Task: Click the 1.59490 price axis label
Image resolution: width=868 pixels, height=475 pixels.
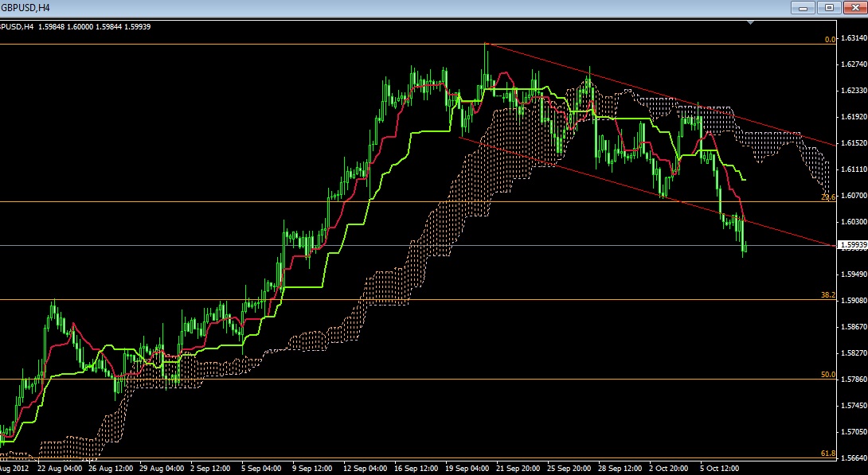Action: 853,274
